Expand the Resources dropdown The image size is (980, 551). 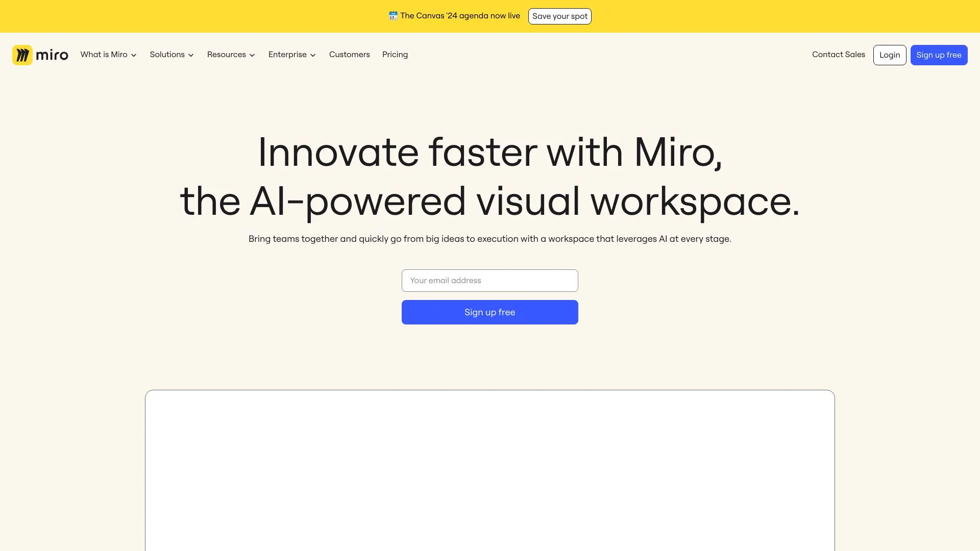(227, 55)
